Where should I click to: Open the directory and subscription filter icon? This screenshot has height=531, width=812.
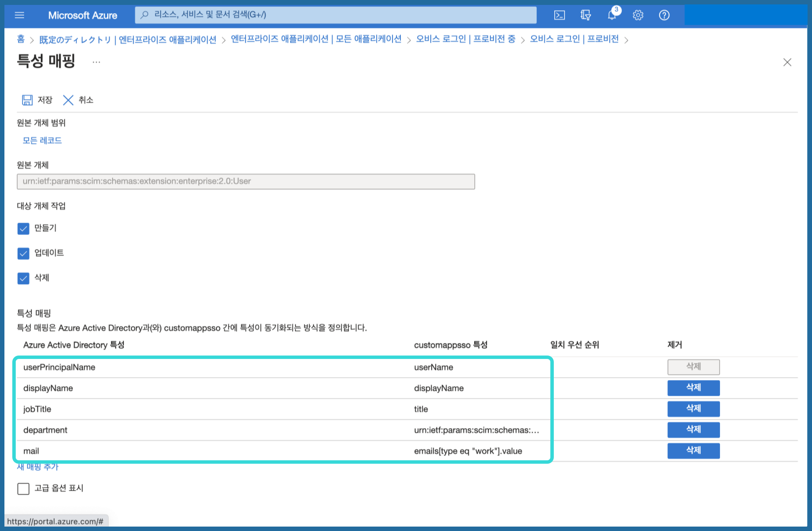[x=585, y=15]
